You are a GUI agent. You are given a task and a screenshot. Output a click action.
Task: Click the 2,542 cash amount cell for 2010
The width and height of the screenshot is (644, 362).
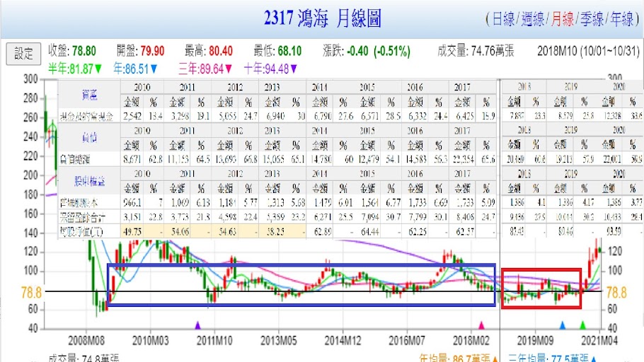point(132,116)
